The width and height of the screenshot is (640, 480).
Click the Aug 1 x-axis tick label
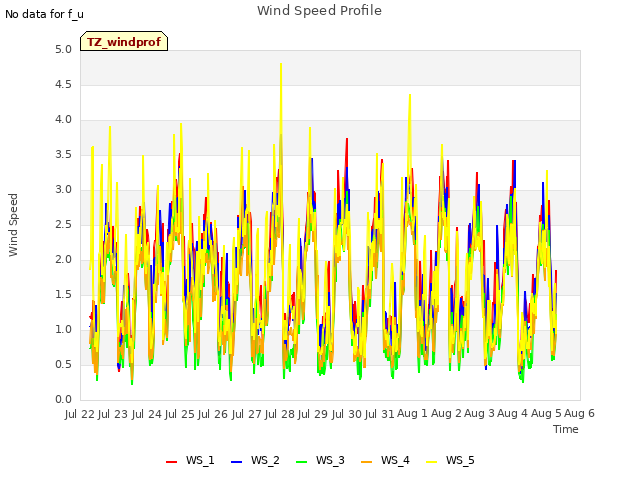pyautogui.click(x=412, y=414)
